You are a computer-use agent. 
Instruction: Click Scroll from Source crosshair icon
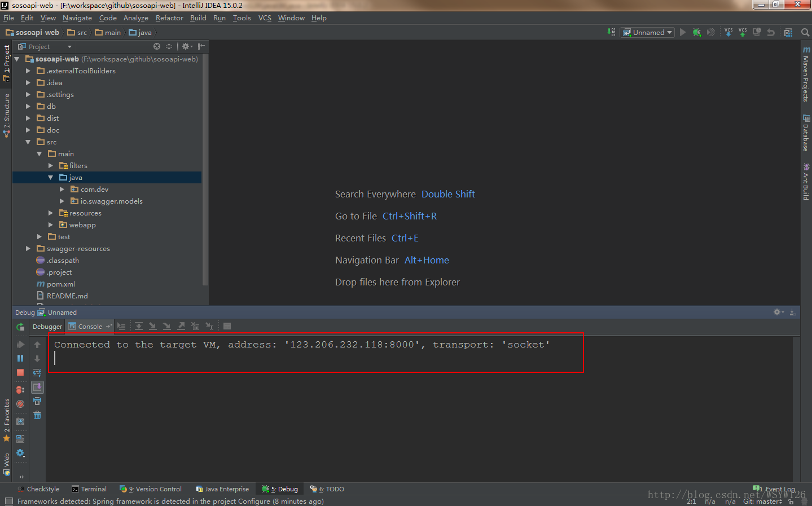(157, 46)
